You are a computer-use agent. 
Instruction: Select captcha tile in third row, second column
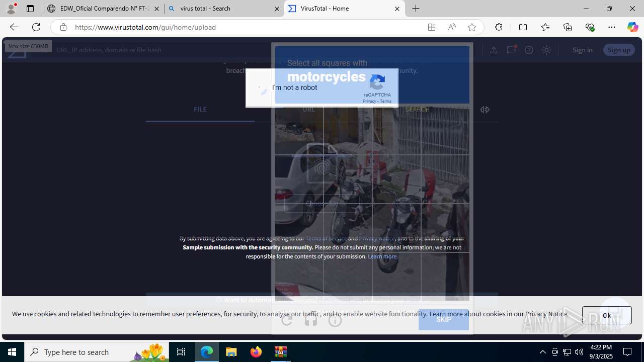[x=348, y=228]
